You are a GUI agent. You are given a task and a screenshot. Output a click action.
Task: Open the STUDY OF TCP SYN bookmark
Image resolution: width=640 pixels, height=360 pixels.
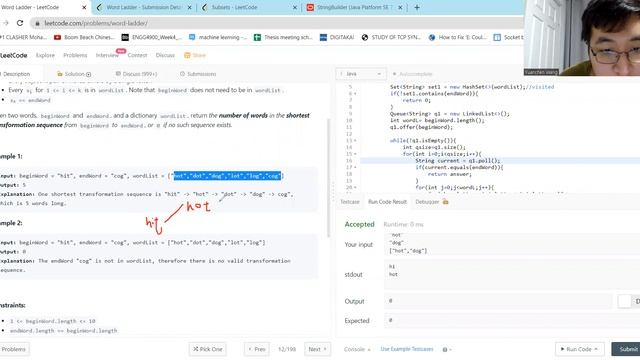pos(391,38)
